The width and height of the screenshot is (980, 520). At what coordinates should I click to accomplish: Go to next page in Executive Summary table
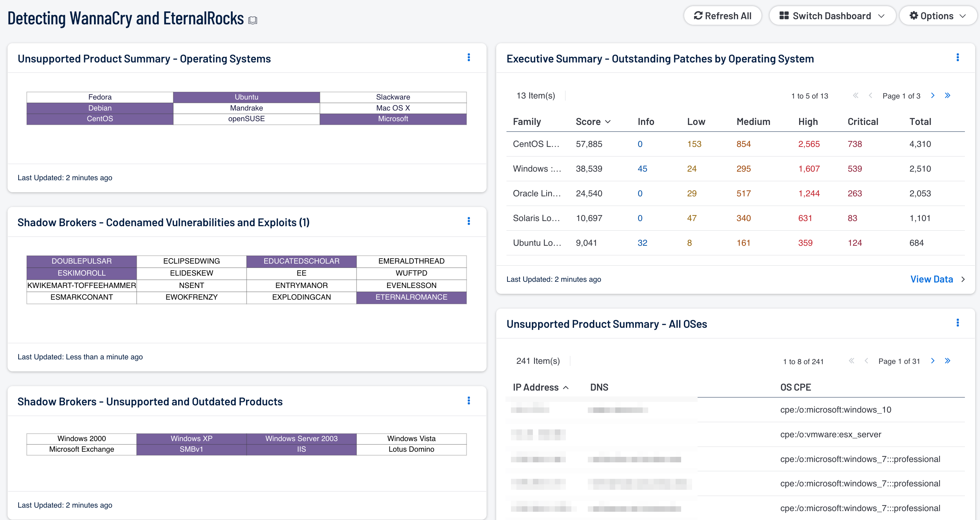(x=932, y=95)
